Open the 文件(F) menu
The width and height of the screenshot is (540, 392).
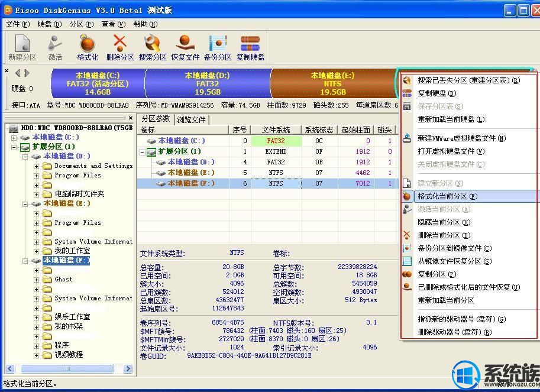[18, 24]
